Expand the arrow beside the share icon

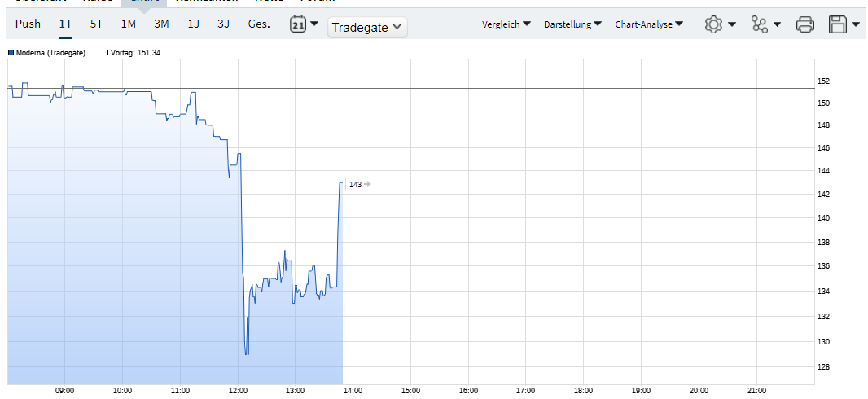coord(778,24)
